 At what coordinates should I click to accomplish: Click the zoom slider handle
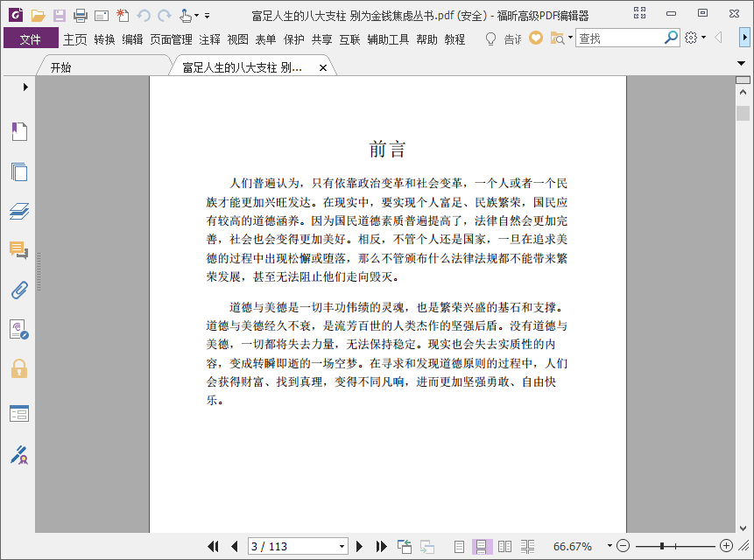[662, 546]
